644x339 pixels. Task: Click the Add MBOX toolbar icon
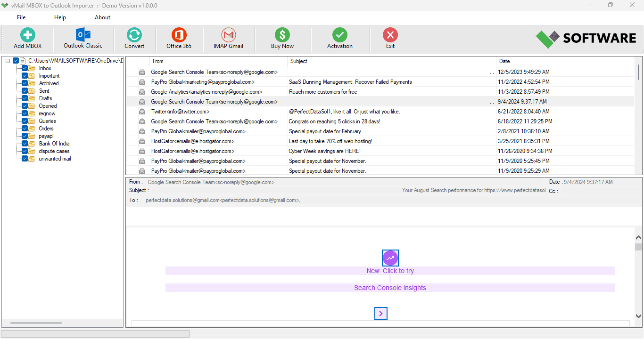click(x=27, y=35)
